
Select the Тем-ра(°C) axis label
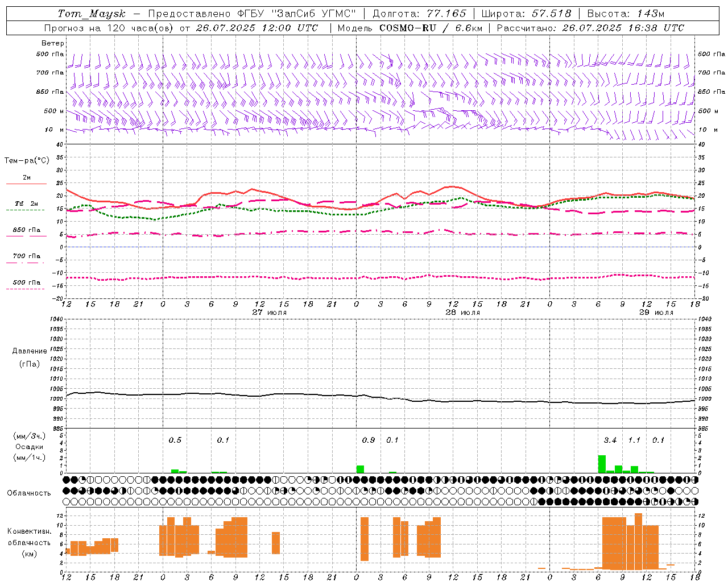[x=27, y=161]
